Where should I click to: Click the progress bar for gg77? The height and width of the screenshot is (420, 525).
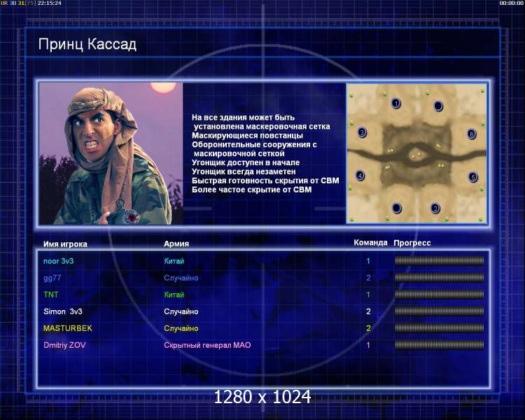pyautogui.click(x=440, y=277)
